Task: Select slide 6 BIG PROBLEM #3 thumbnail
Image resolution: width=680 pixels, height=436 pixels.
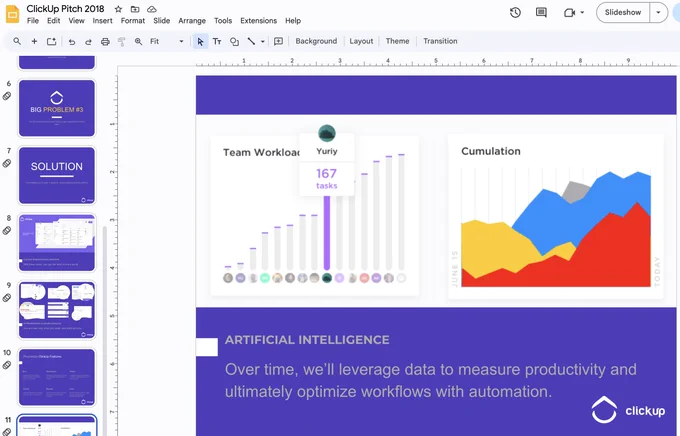Action: pyautogui.click(x=57, y=108)
